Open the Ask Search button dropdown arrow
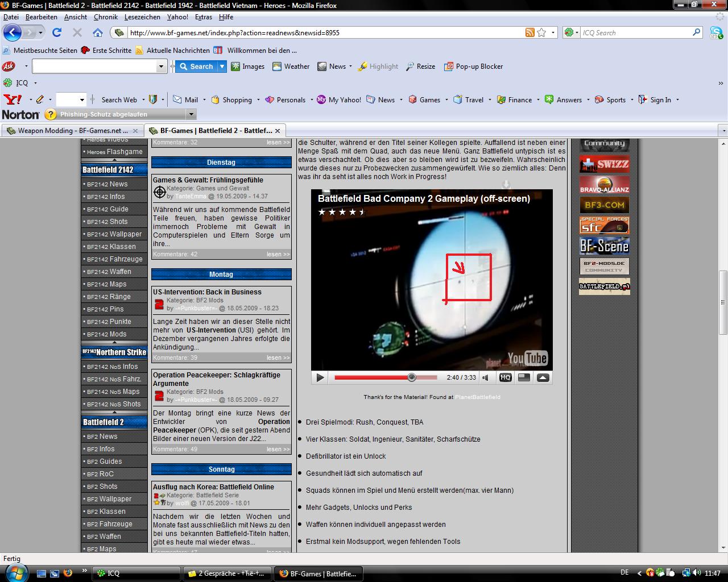Viewport: 728px width, 582px height. [x=222, y=66]
